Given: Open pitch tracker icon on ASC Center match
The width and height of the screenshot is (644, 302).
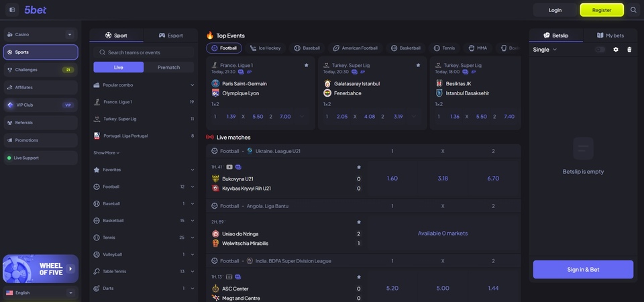Looking at the screenshot, I should click(x=229, y=277).
